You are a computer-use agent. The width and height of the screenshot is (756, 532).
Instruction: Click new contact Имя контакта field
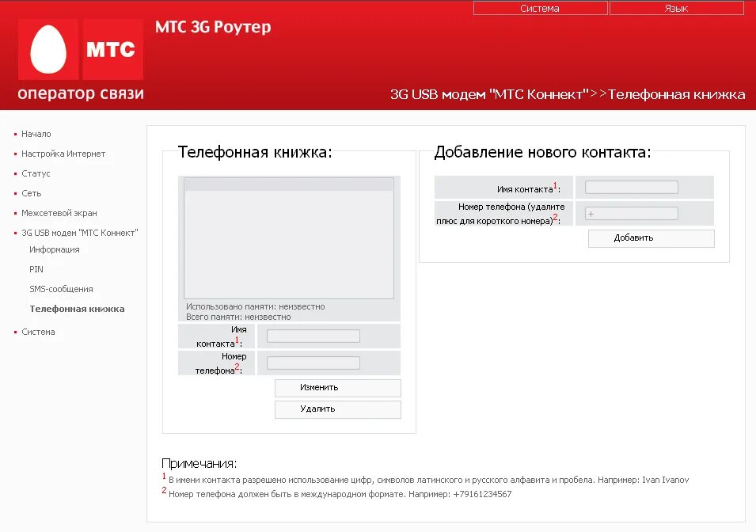pyautogui.click(x=631, y=187)
